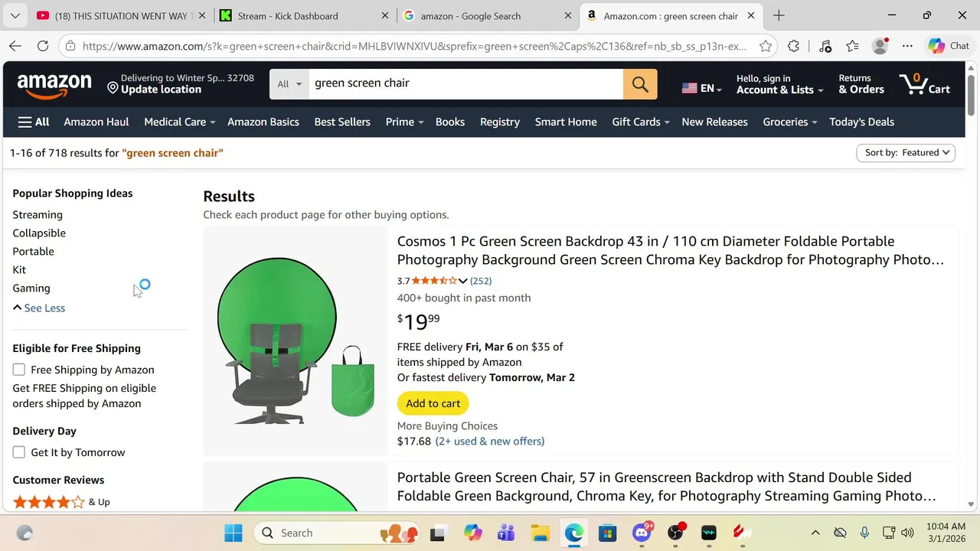This screenshot has height=551, width=980.
Task: Click the Cosmos green screen product thumbnail
Action: tap(296, 341)
